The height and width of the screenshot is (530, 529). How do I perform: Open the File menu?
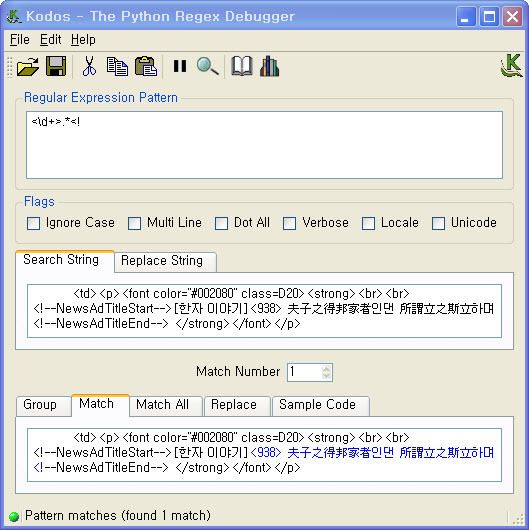coord(20,40)
